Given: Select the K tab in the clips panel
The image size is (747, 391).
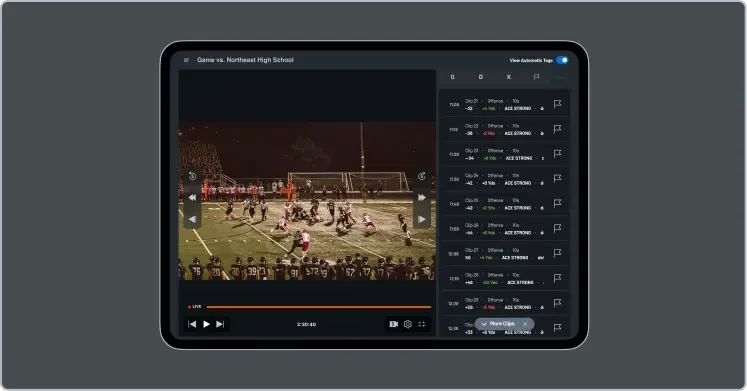Looking at the screenshot, I should point(509,77).
